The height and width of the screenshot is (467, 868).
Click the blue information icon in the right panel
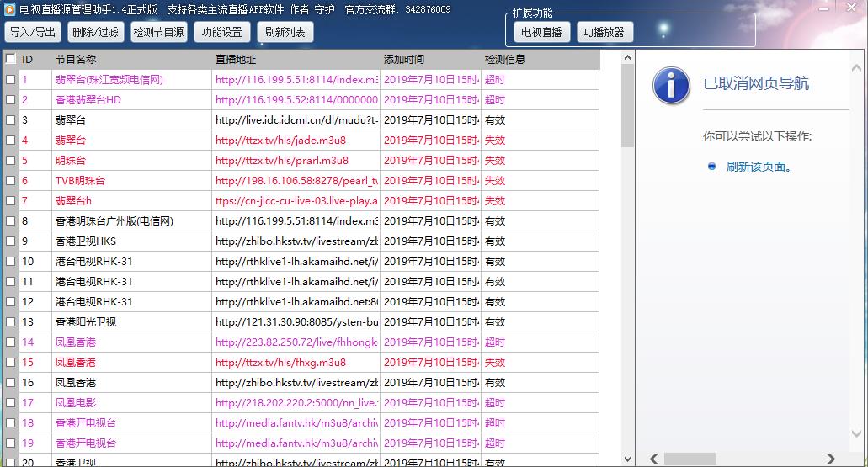(671, 86)
